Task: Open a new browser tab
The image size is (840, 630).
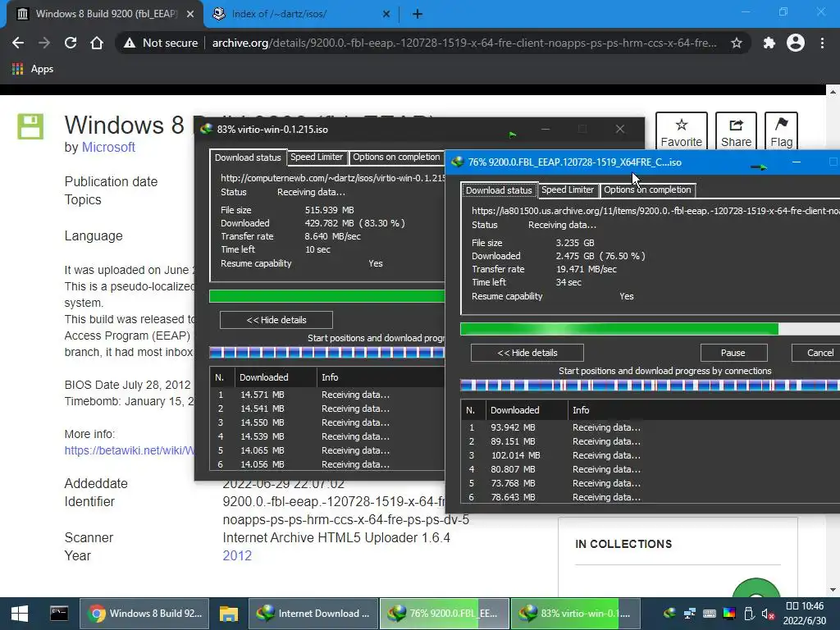Action: [418, 15]
